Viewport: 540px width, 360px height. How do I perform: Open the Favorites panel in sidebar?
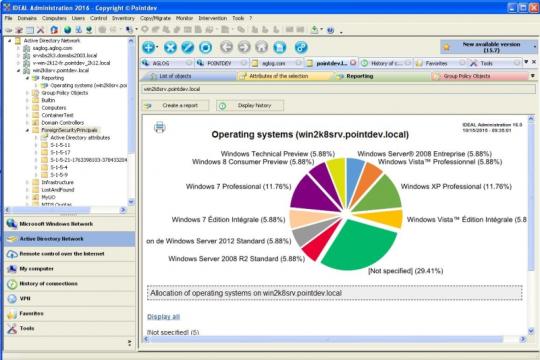coord(70,313)
